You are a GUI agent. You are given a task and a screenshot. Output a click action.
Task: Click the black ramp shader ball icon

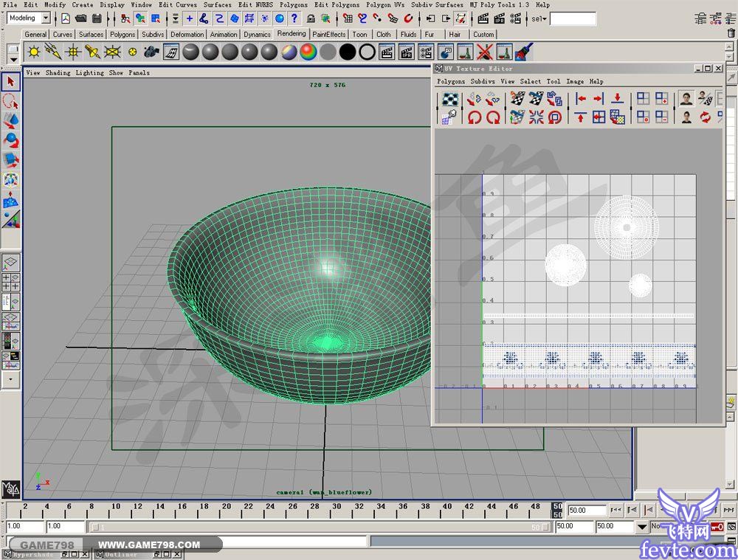[x=348, y=52]
